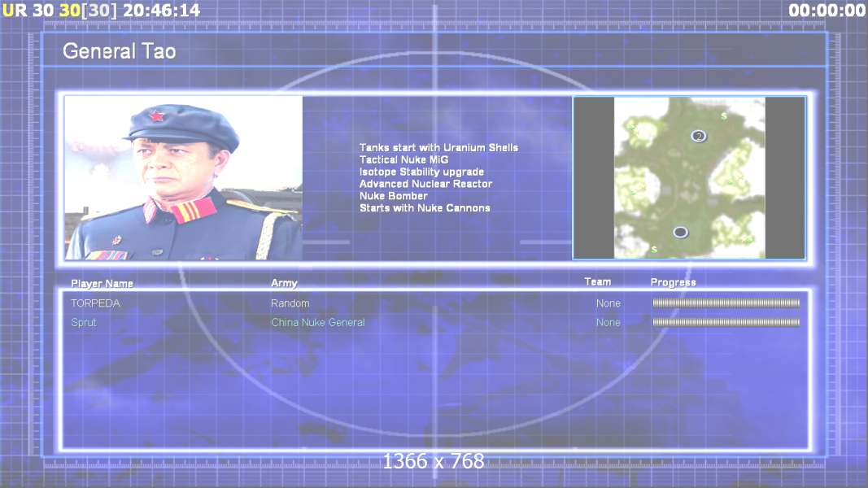Click 'Random' army entry for TORPEDA
The width and height of the screenshot is (868, 488).
coord(290,303)
